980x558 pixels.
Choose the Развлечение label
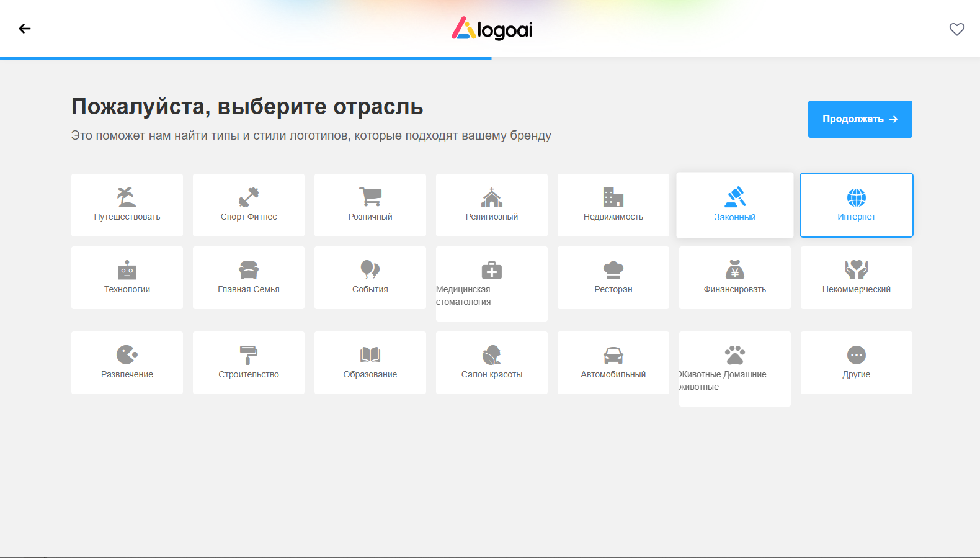127,374
